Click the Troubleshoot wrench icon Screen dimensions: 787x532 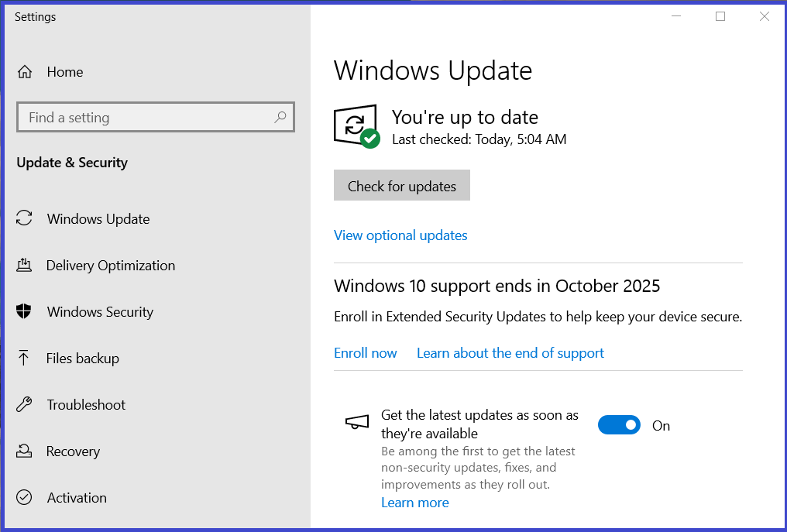click(x=24, y=404)
